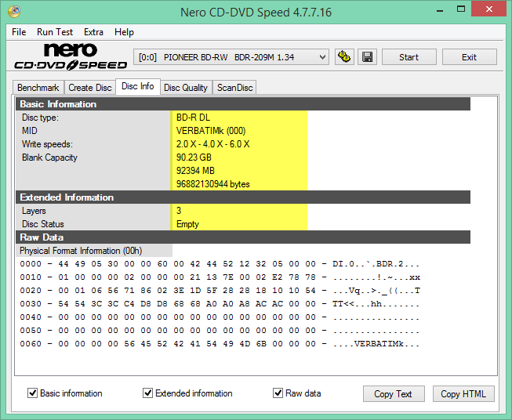Click the Disc Status label
The image size is (512, 420).
pyautogui.click(x=43, y=224)
